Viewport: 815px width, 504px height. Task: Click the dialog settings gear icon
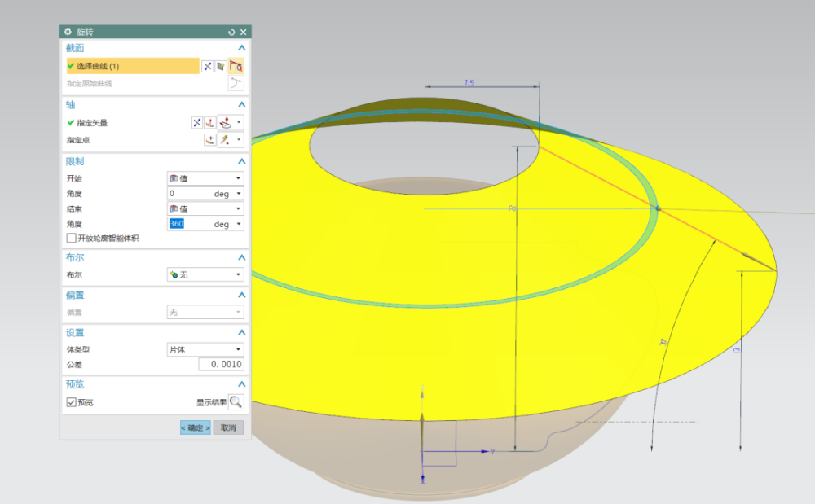pyautogui.click(x=68, y=32)
